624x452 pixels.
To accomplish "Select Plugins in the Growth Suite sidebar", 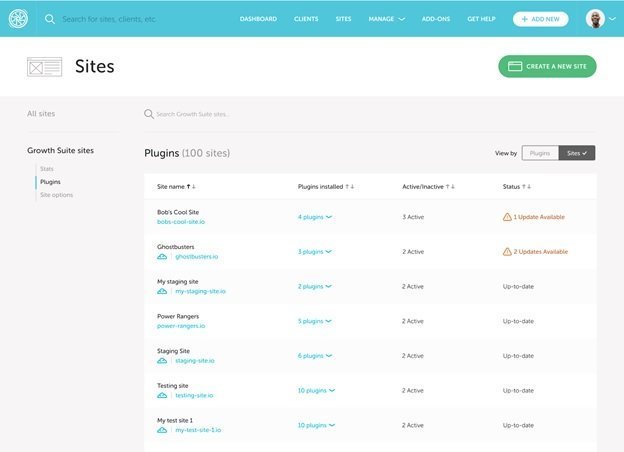I will pos(50,182).
